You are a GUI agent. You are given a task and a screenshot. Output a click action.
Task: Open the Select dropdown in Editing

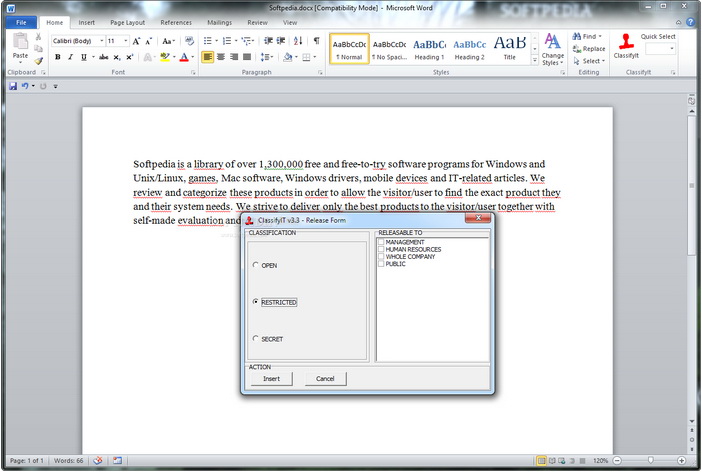point(589,61)
